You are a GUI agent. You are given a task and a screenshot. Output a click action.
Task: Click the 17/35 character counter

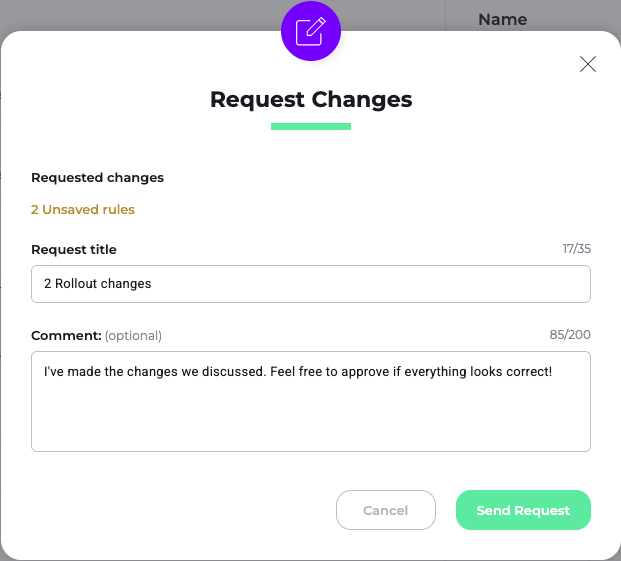[576, 249]
